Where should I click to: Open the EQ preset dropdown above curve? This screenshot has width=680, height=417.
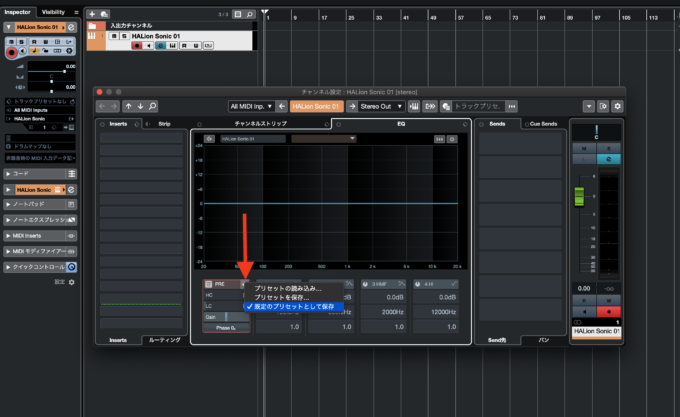(324, 139)
